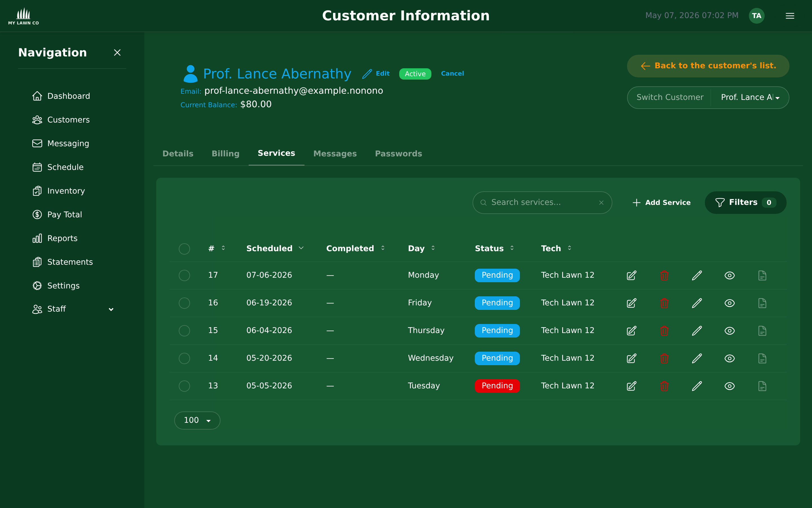Select the checkbox for service 15
Viewport: 812px width, 508px height.
click(184, 330)
